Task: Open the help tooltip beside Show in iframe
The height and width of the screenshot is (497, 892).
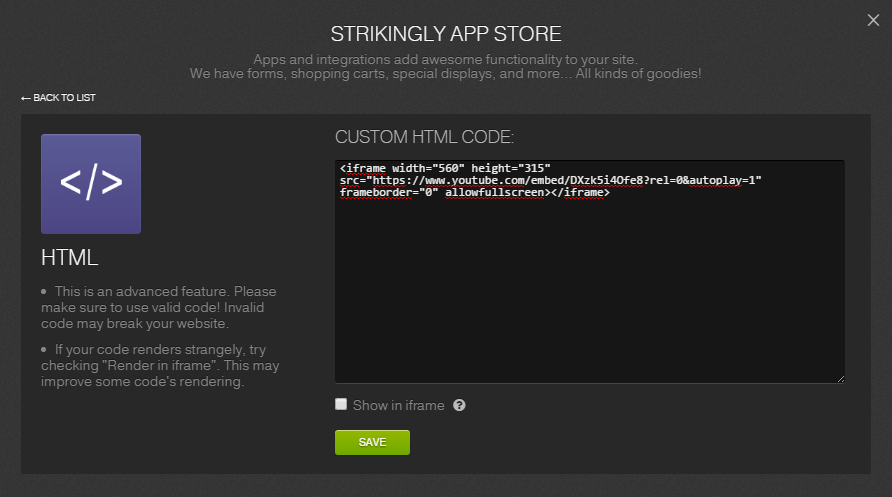Action: pos(459,405)
